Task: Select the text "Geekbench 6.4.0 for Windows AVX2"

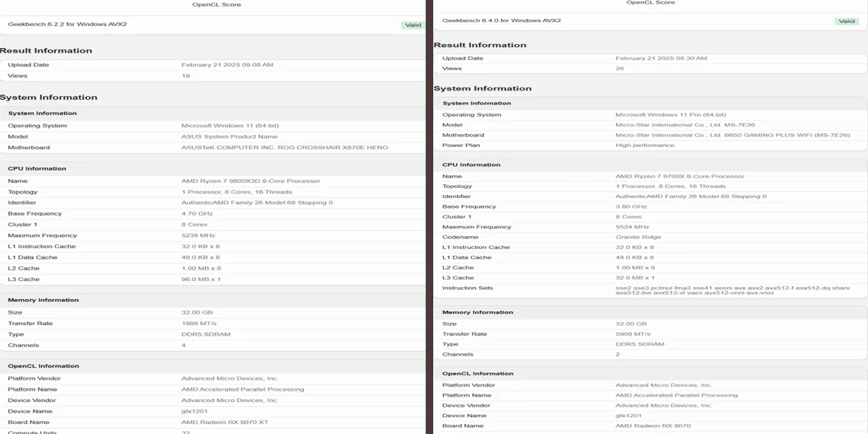Action: tap(502, 21)
